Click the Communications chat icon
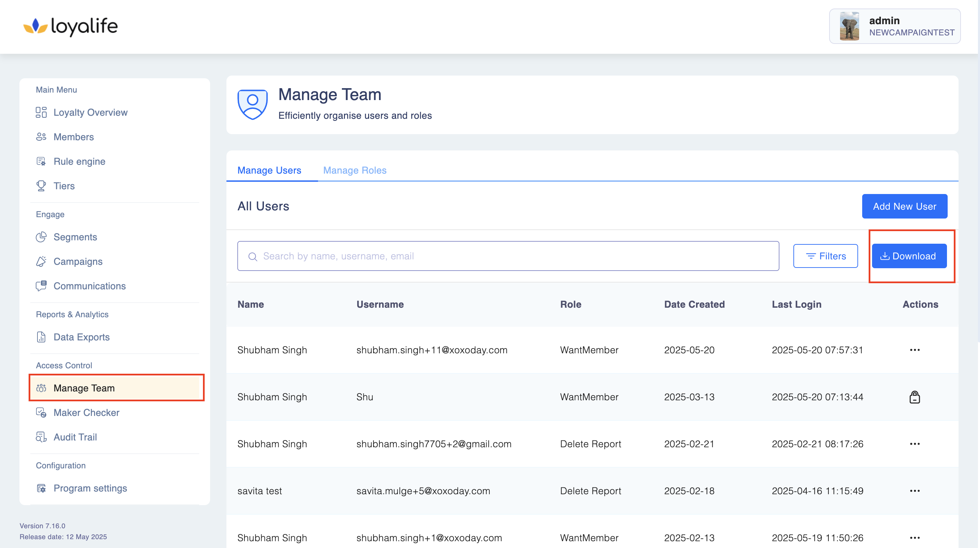The width and height of the screenshot is (980, 548). click(x=41, y=286)
